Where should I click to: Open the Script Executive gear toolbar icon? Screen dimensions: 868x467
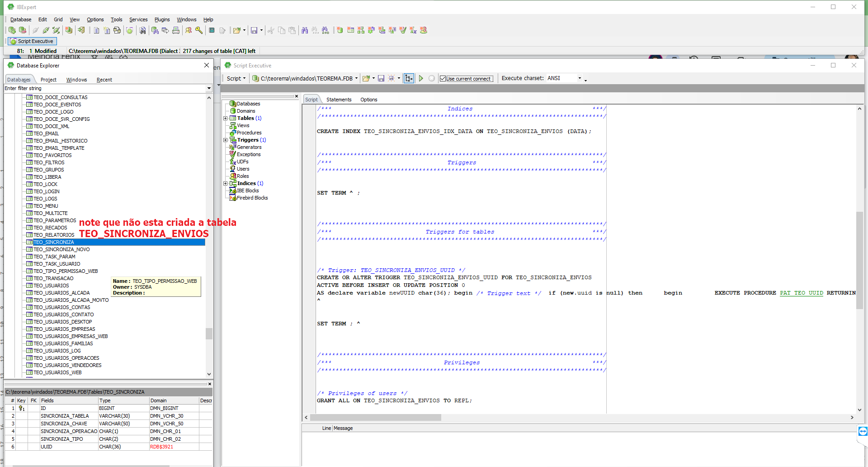tap(129, 30)
